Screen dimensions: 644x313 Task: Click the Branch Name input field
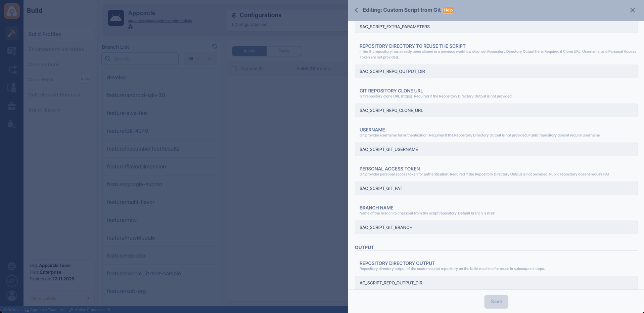click(496, 227)
